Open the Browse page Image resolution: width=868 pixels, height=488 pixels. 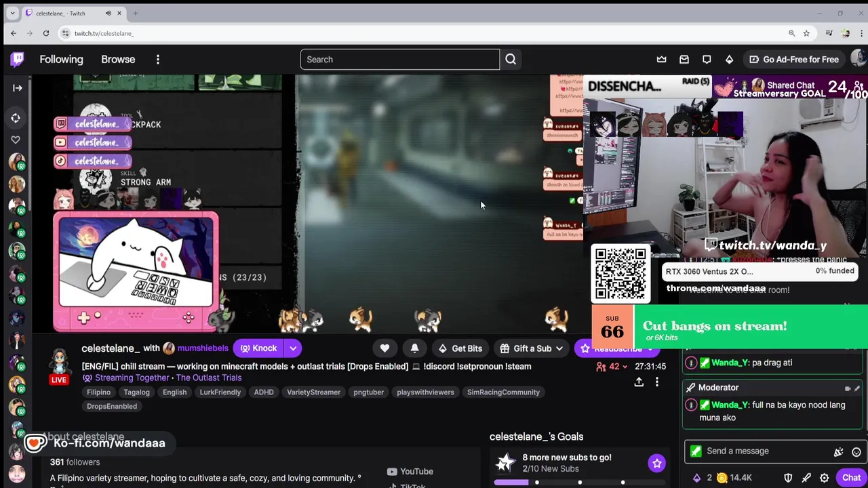point(118,60)
